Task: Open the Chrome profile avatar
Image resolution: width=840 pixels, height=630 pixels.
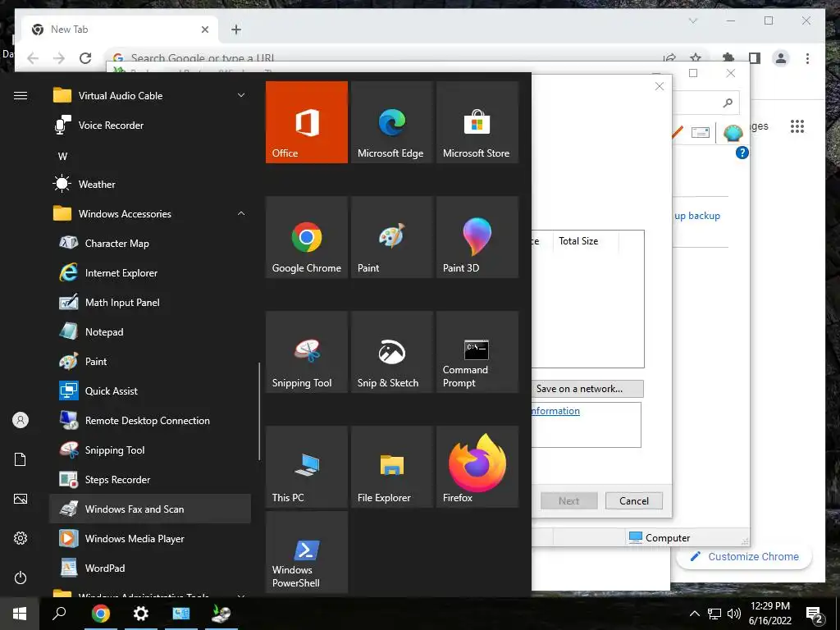Action: tap(781, 58)
